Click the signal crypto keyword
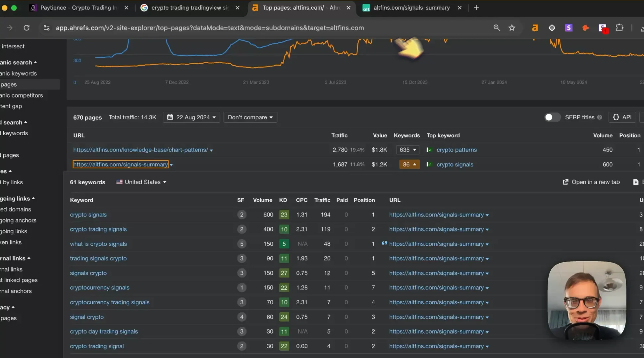 (87, 317)
